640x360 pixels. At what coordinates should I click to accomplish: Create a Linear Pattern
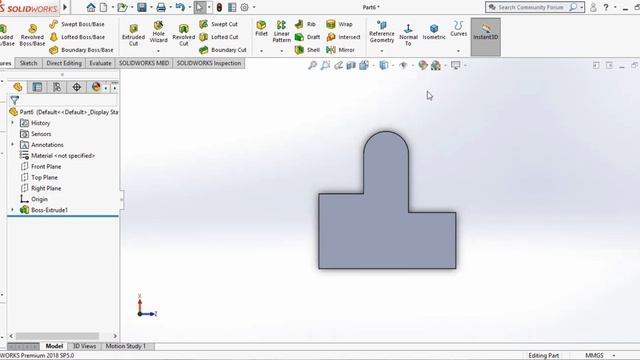point(282,32)
